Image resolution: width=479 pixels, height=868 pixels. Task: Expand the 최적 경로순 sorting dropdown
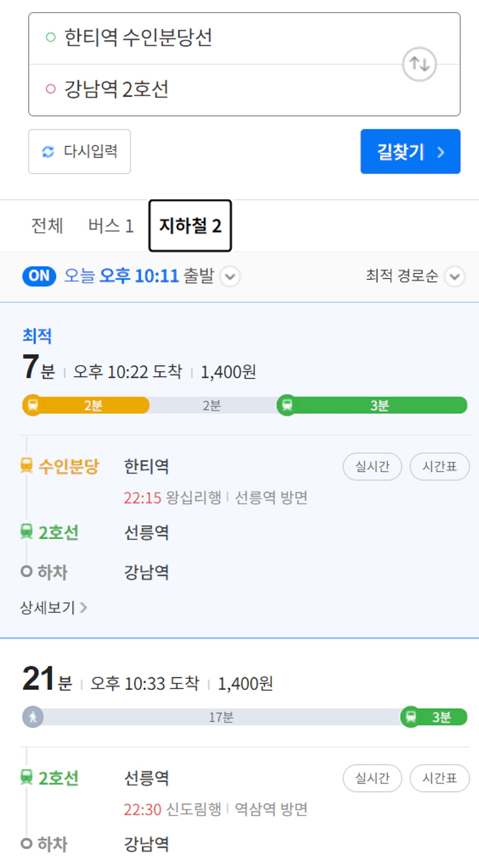[x=455, y=277]
